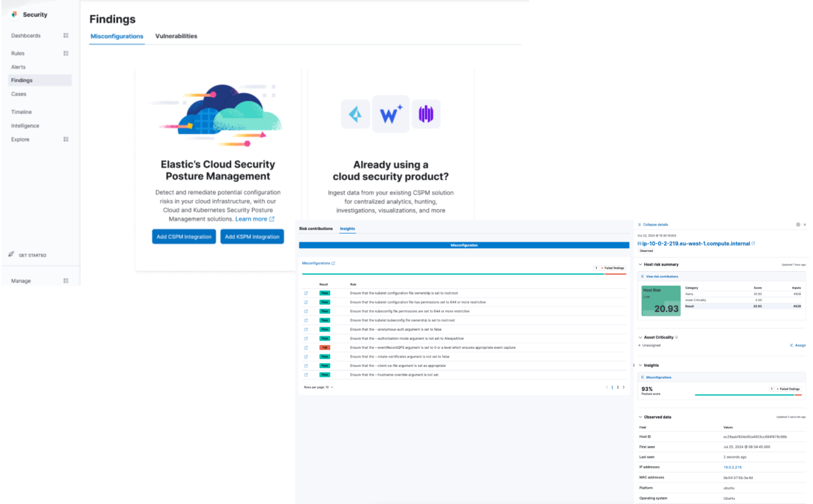The height and width of the screenshot is (504, 813).
Task: Open Findings in the sidebar
Action: point(39,80)
